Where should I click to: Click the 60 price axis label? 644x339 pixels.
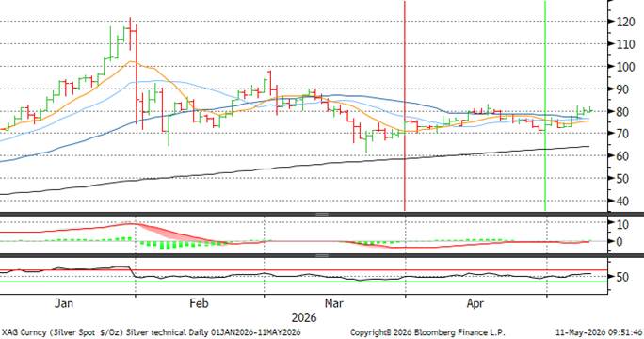tap(623, 156)
